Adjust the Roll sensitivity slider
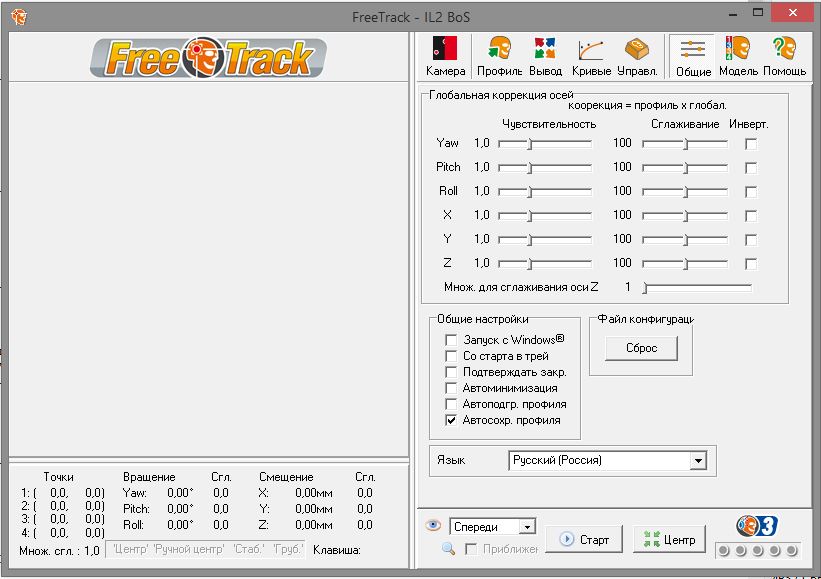 [x=545, y=192]
